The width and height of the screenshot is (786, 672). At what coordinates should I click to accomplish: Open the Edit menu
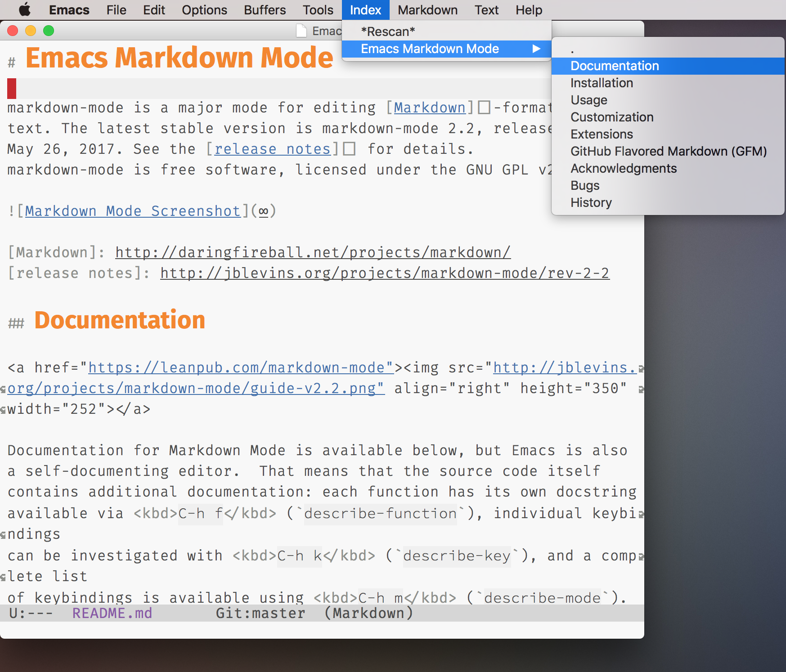click(x=154, y=9)
